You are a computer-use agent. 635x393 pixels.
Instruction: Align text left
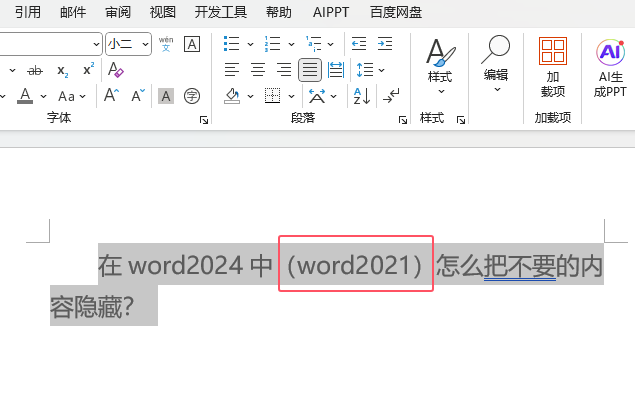(232, 70)
